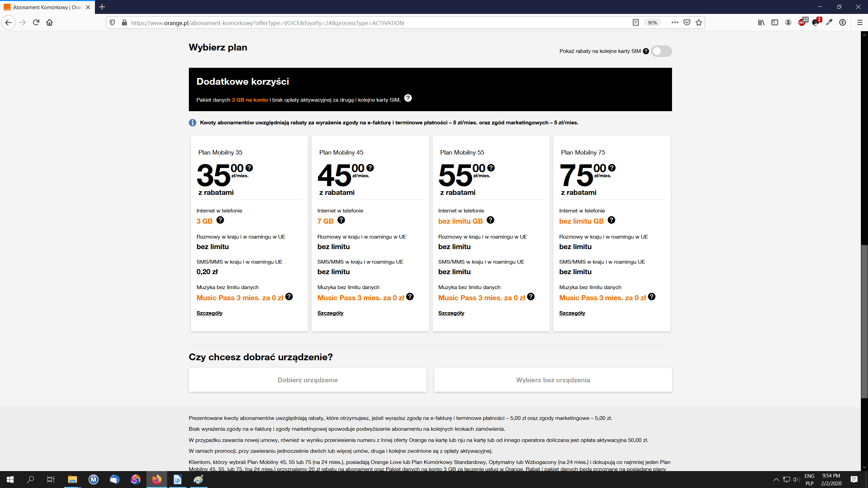Viewport: 868px width, 488px height.
Task: Go back to the previous page
Action: tap(8, 23)
